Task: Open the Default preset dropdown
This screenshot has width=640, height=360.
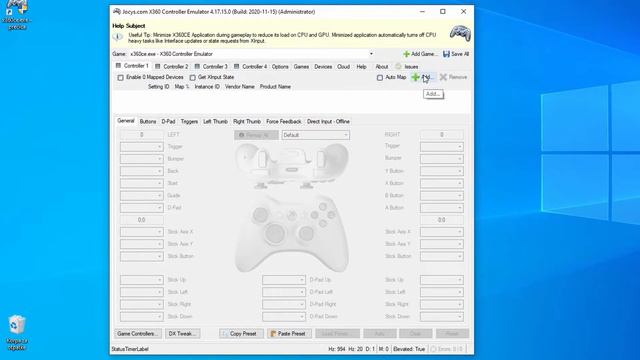Action: 316,135
